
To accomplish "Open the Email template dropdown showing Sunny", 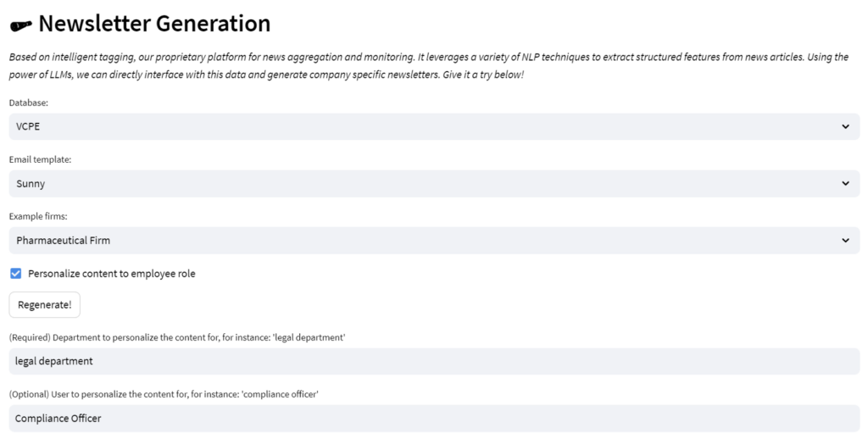I will (x=434, y=183).
